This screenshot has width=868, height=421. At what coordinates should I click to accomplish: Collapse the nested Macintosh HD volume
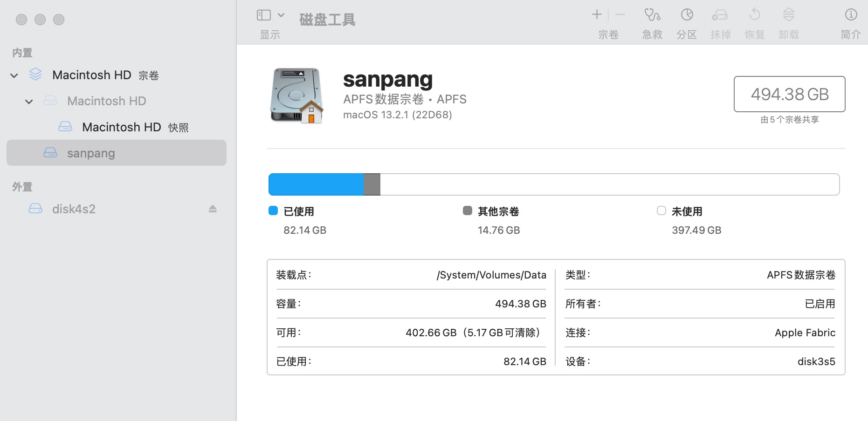coord(29,102)
